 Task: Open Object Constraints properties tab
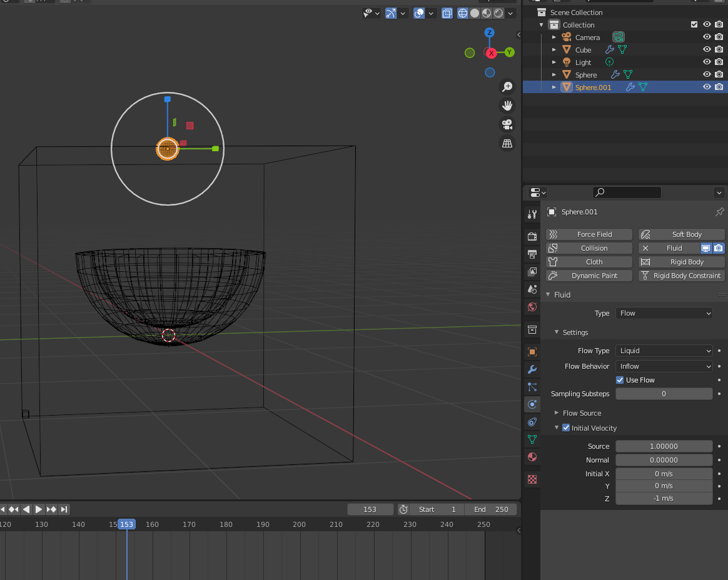[532, 422]
